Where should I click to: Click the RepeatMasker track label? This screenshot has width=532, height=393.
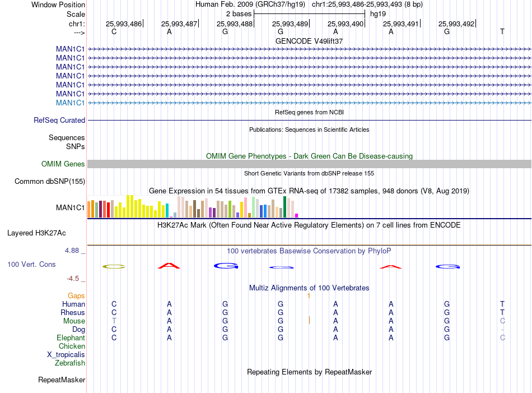(62, 380)
